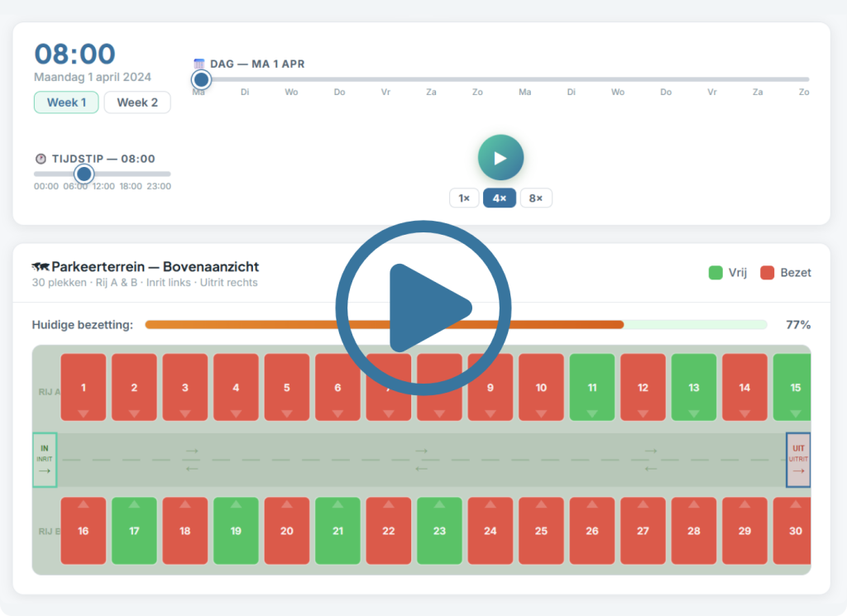Select the Week 1 tab
This screenshot has width=847, height=616.
click(66, 103)
